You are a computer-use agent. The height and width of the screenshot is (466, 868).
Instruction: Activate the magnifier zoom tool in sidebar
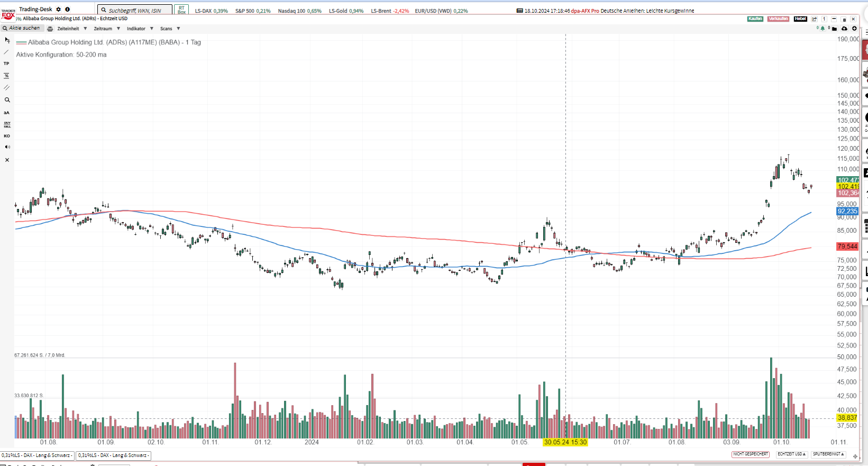(x=7, y=100)
